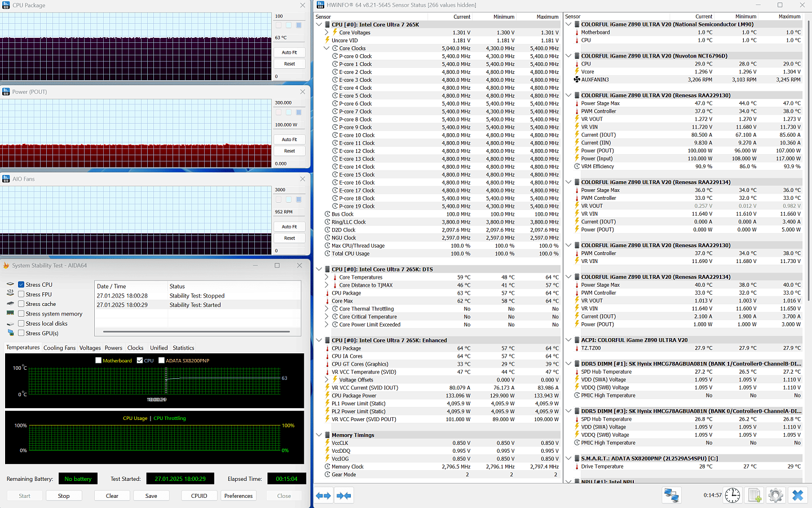Screen dimensions: 812x508
Task: Click the collapse-all inward arrows icon in HWiNFO
Action: (343, 496)
